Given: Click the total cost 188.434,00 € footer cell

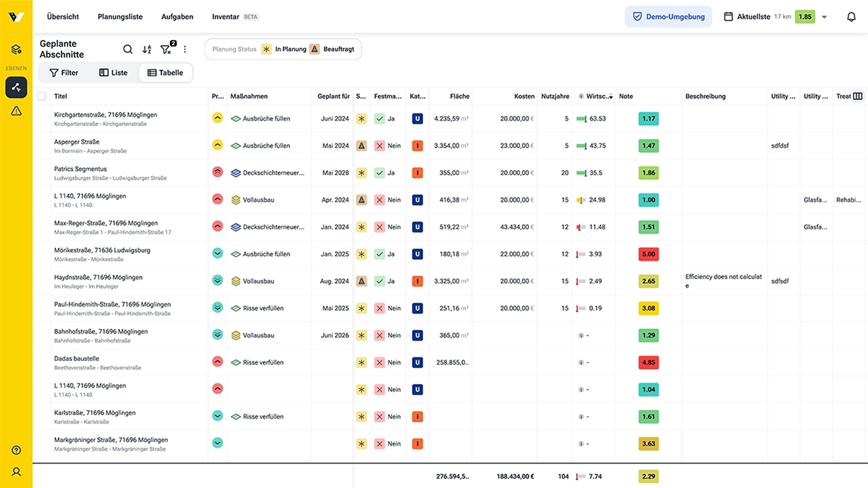Looking at the screenshot, I should [515, 476].
